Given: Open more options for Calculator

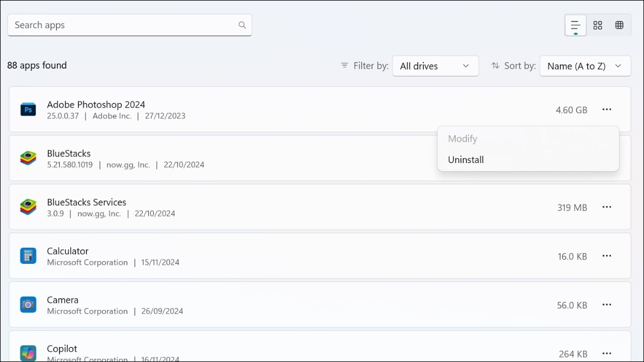Looking at the screenshot, I should pos(607,256).
